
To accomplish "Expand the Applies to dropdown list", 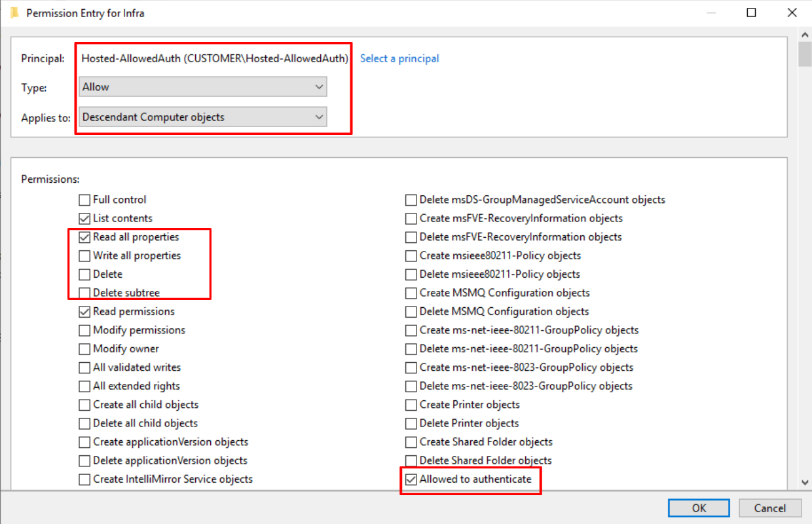I will pyautogui.click(x=203, y=117).
